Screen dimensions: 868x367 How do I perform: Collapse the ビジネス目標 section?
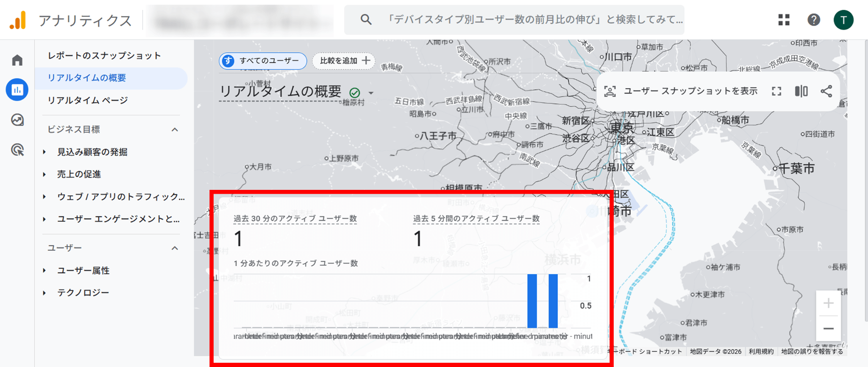(x=175, y=130)
